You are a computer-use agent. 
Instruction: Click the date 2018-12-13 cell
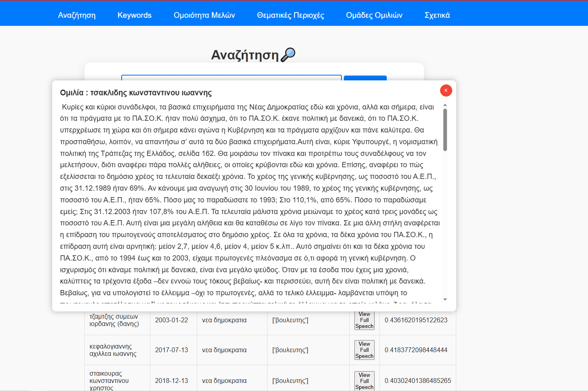172,381
